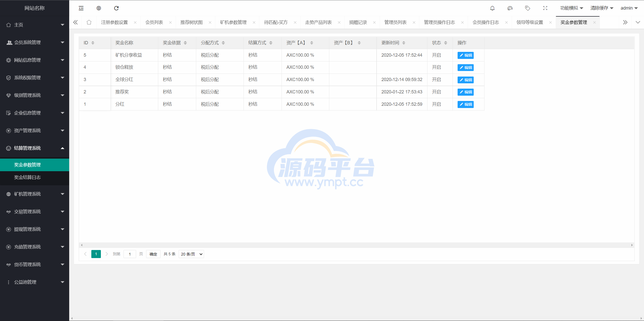Expand 交易管理系统 sidebar menu
This screenshot has width=644, height=321.
pyautogui.click(x=34, y=211)
